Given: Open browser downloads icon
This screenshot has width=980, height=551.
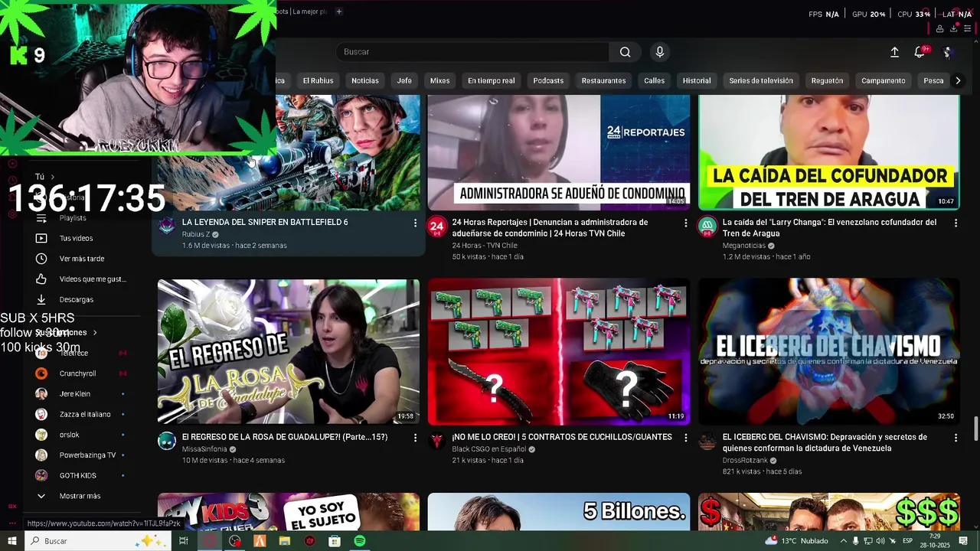Looking at the screenshot, I should (953, 29).
